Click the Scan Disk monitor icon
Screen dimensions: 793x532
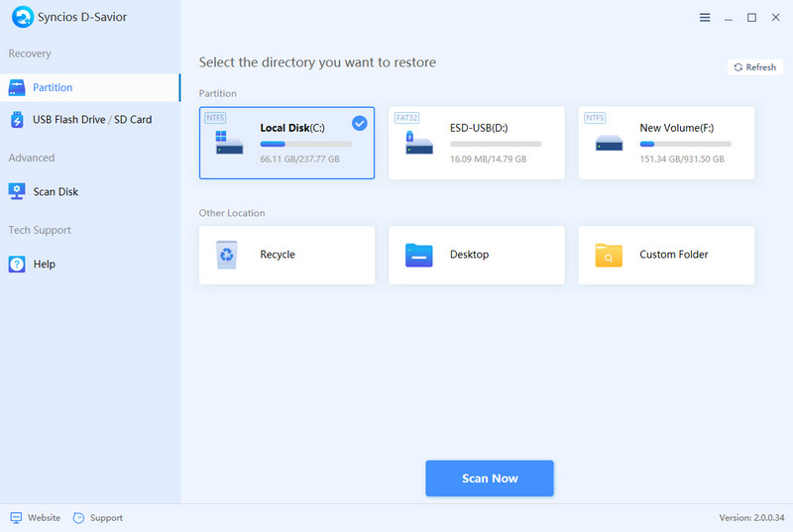tap(17, 191)
